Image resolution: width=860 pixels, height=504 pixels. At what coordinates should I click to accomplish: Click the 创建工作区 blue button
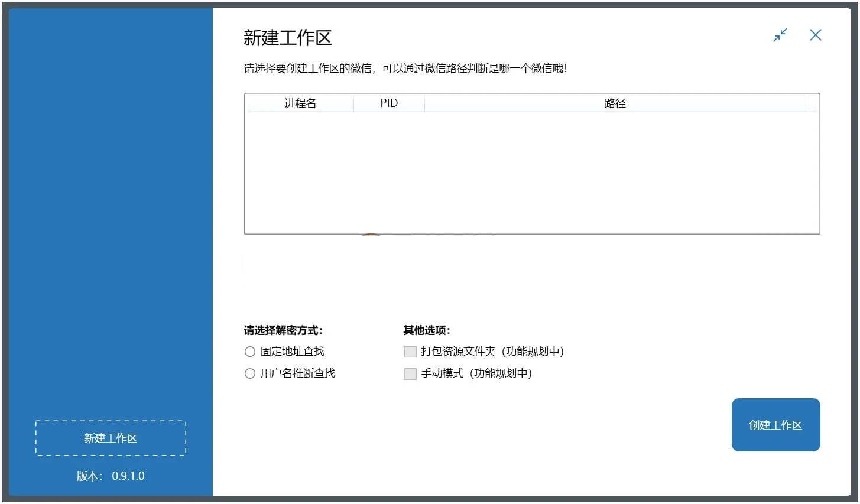tap(775, 425)
